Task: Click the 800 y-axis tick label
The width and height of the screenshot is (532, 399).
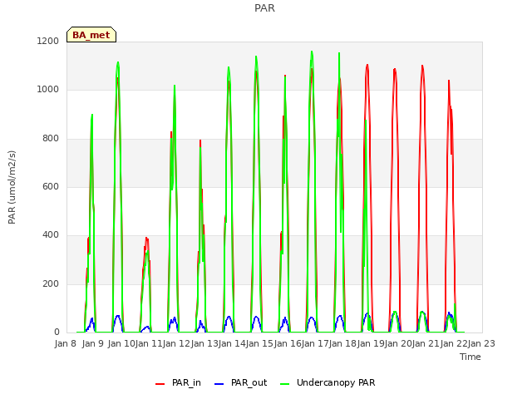Action: tap(51, 138)
